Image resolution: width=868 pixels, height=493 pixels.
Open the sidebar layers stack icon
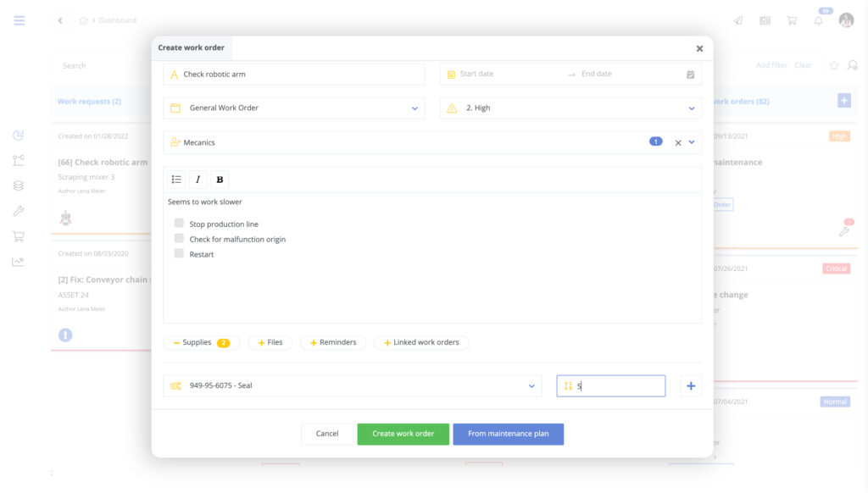19,186
